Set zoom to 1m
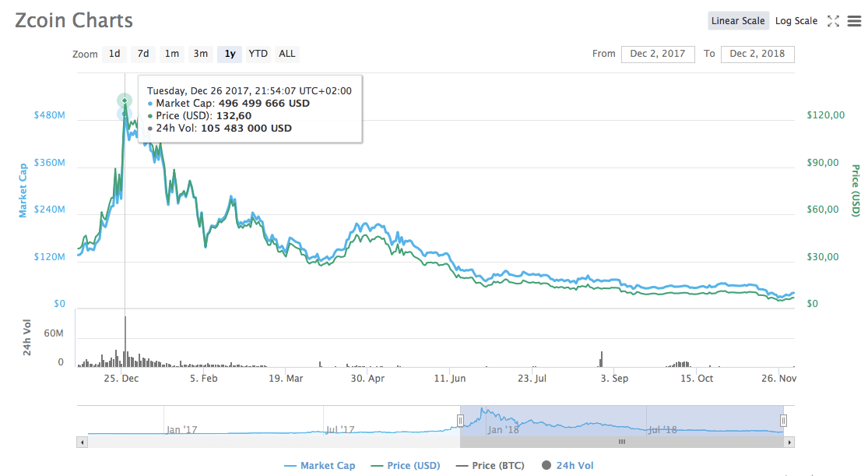This screenshot has height=476, width=868. [171, 54]
